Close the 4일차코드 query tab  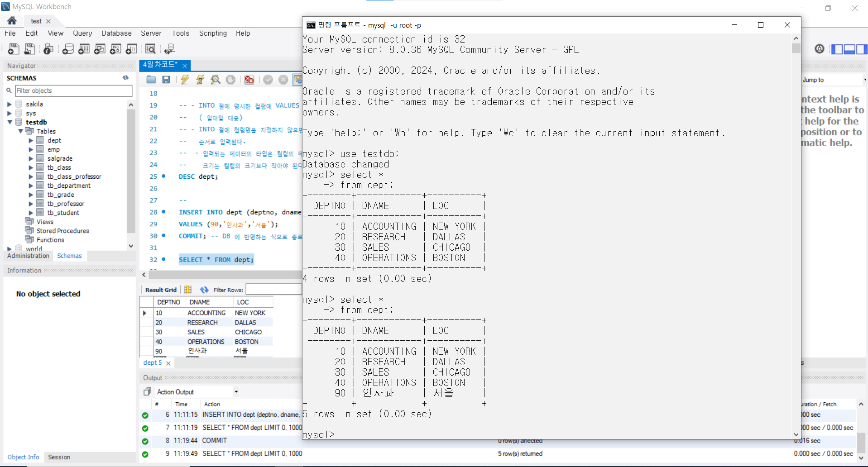pos(185,66)
